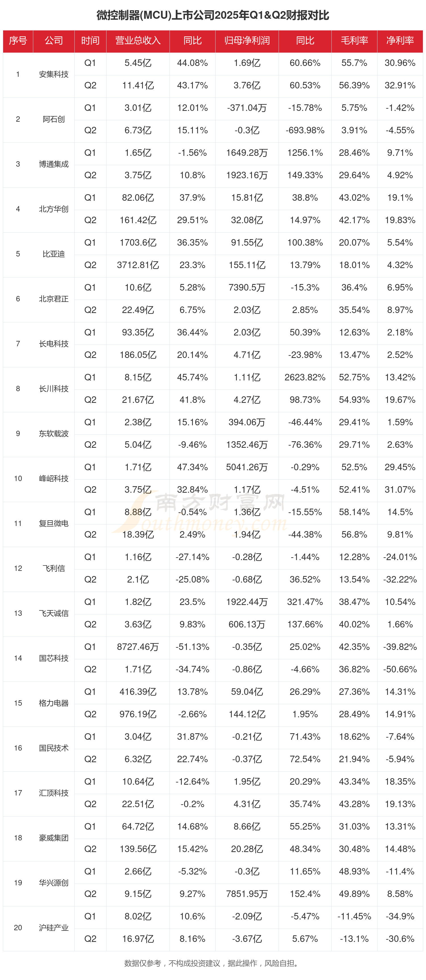Select company name 比亚迪
426x980 pixels.
pos(54,254)
